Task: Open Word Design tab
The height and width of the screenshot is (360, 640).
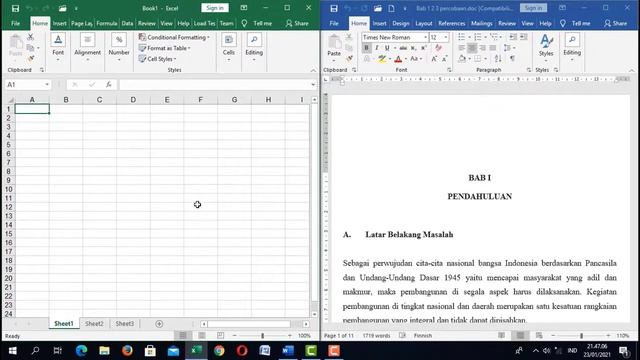Action: click(400, 23)
